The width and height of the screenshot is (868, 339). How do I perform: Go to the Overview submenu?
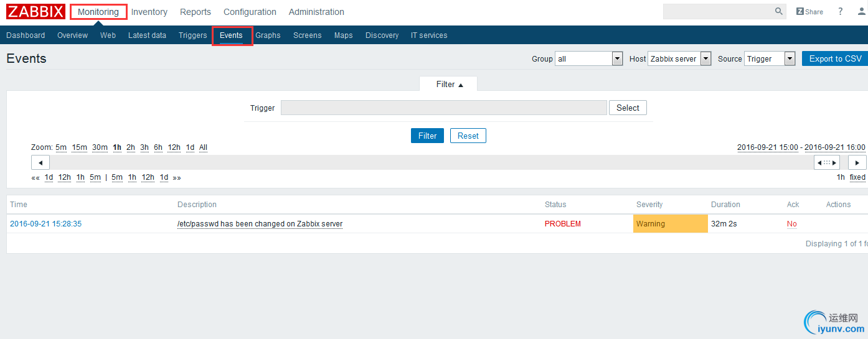72,35
